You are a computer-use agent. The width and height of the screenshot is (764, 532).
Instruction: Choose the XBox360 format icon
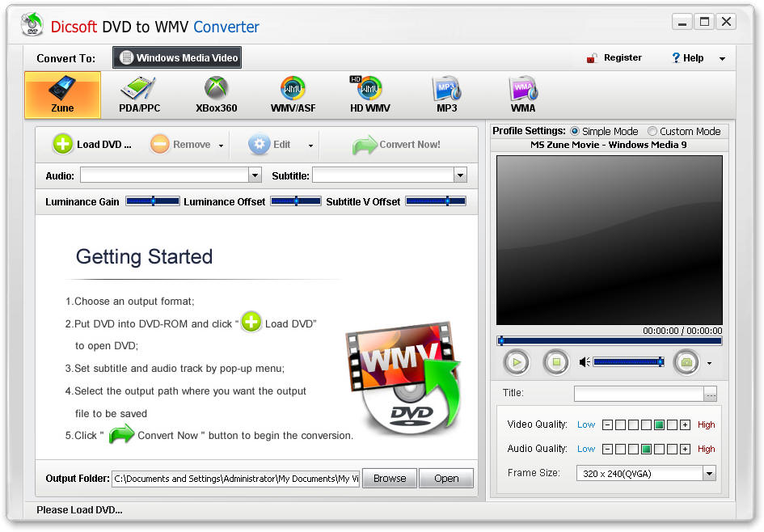(217, 95)
